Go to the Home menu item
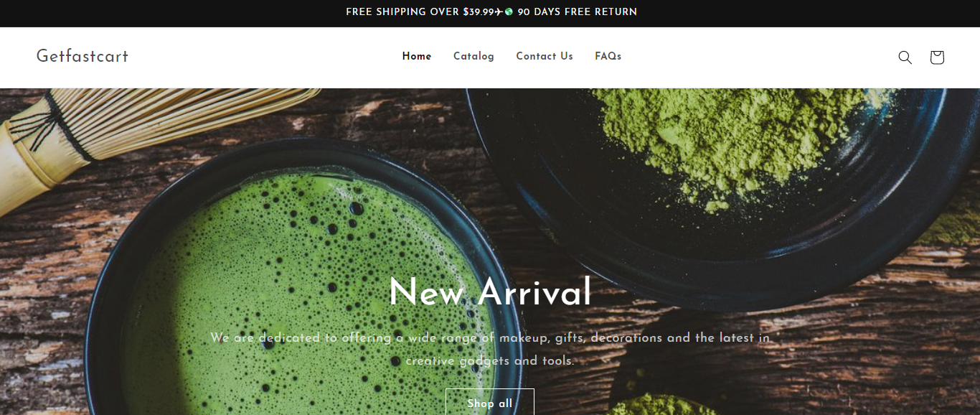Image resolution: width=980 pixels, height=415 pixels. 417,56
